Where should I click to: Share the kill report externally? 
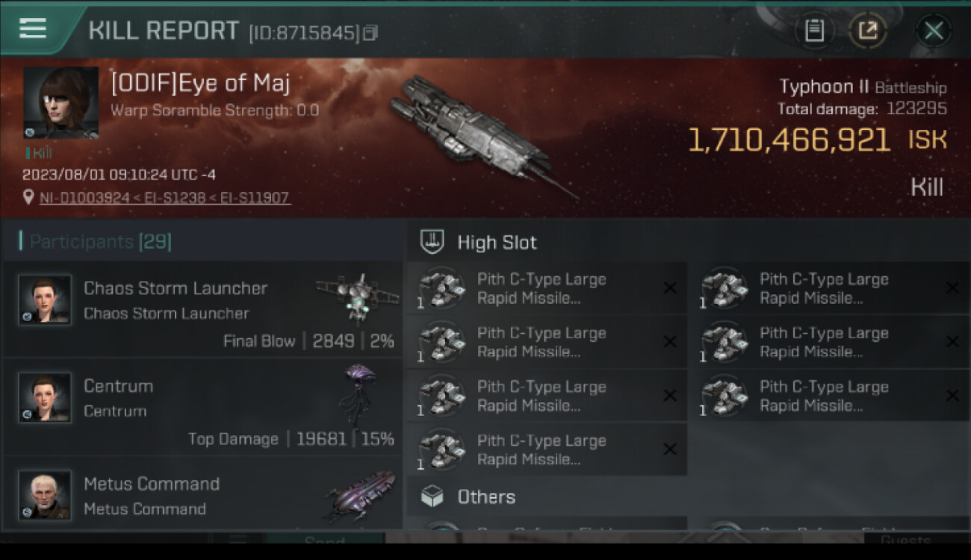pos(866,31)
